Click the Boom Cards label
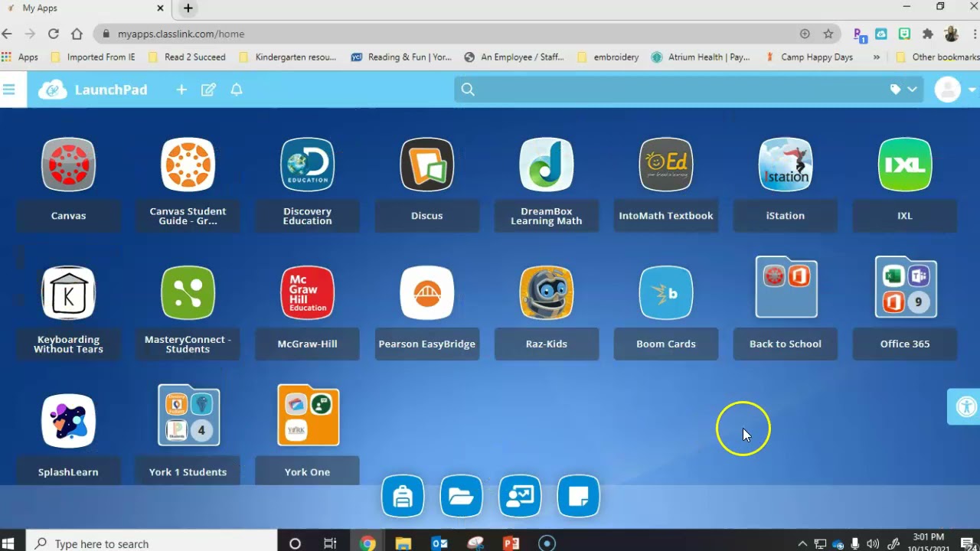This screenshot has width=980, height=551. [x=665, y=344]
